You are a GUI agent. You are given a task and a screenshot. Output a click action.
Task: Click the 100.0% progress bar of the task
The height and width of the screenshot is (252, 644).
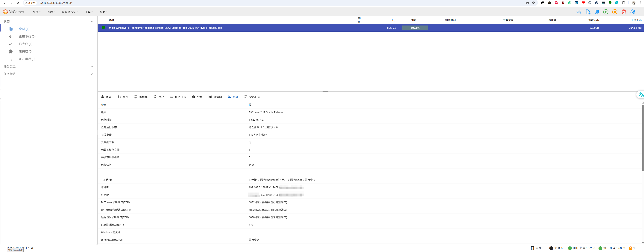tap(415, 28)
